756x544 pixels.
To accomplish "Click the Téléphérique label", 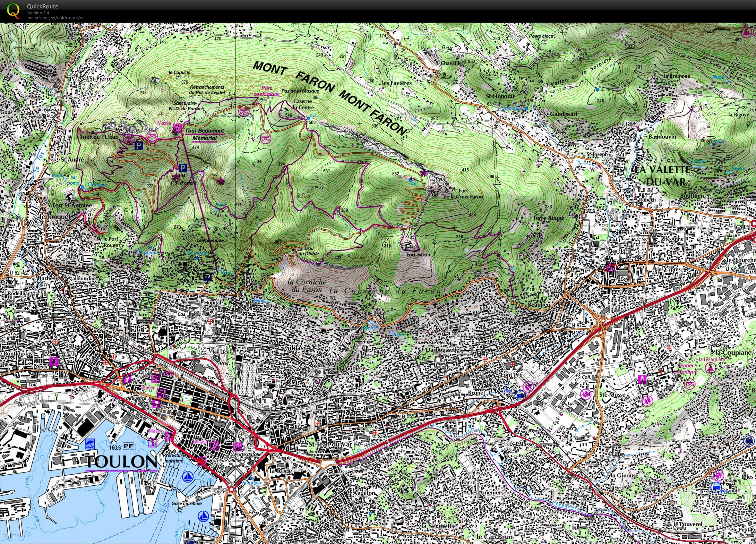I will click(x=210, y=240).
